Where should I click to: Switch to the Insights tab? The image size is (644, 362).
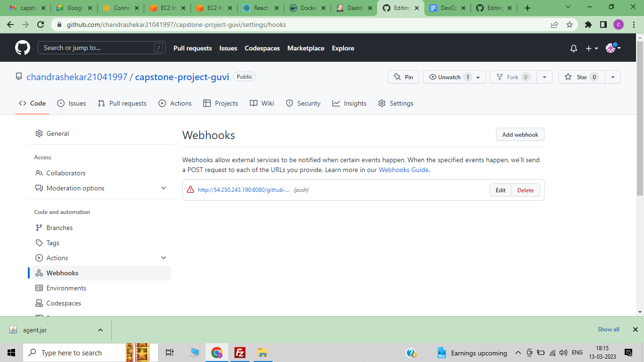(355, 103)
